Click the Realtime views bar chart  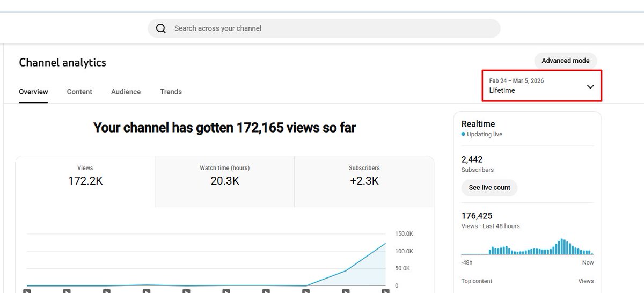(x=528, y=246)
